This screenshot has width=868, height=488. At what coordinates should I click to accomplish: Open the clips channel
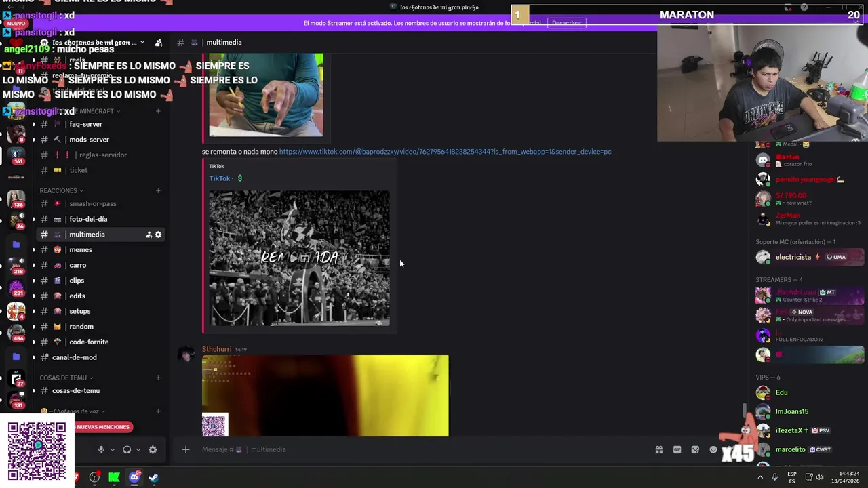coord(100,281)
